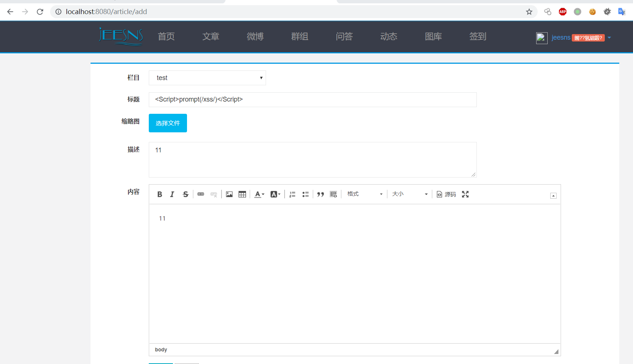Expand the 大小 font size dropdown
The height and width of the screenshot is (364, 633).
coord(410,194)
